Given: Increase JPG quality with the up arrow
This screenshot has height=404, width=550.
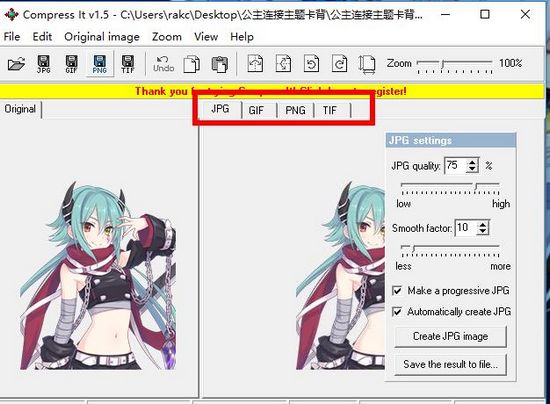Looking at the screenshot, I should 472,162.
